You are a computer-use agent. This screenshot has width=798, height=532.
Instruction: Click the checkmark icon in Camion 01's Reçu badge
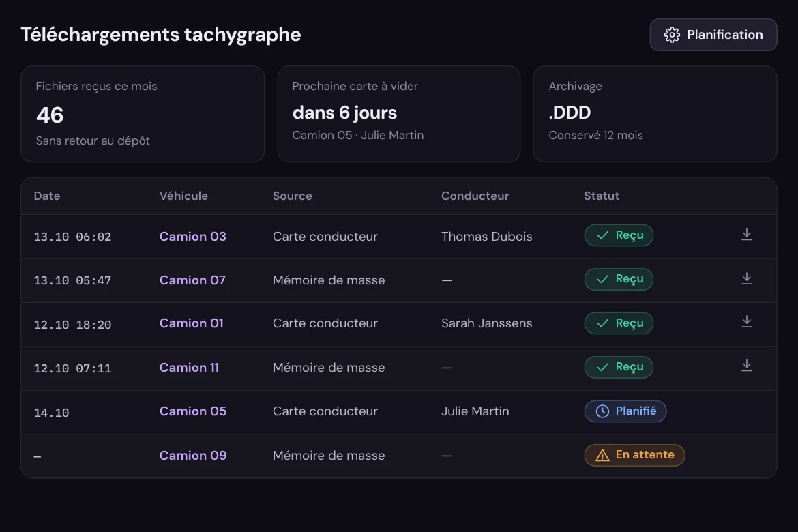(602, 323)
